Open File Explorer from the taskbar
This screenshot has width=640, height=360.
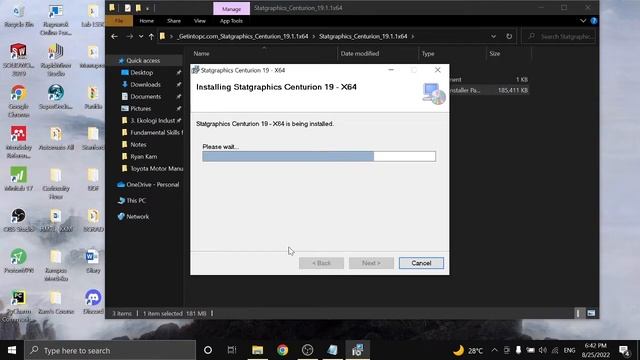pos(258,350)
